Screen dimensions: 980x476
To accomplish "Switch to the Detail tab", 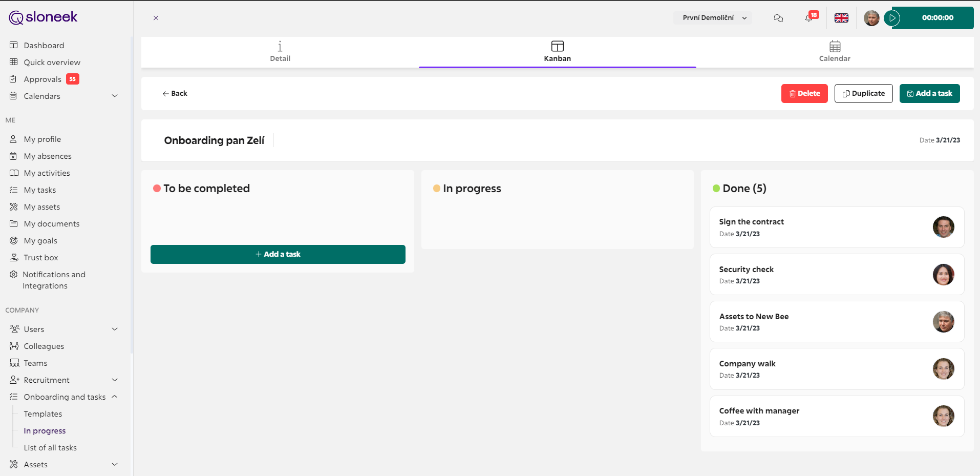I will pyautogui.click(x=280, y=52).
